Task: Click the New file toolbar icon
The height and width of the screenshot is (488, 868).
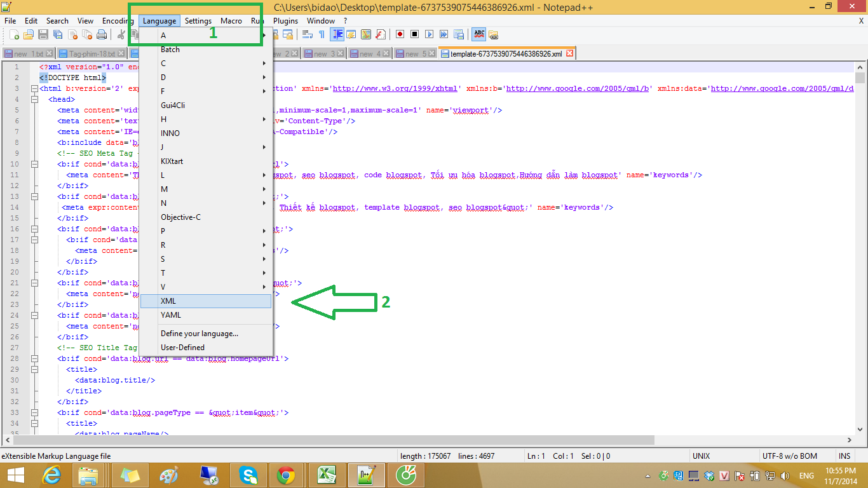Action: pyautogui.click(x=14, y=34)
